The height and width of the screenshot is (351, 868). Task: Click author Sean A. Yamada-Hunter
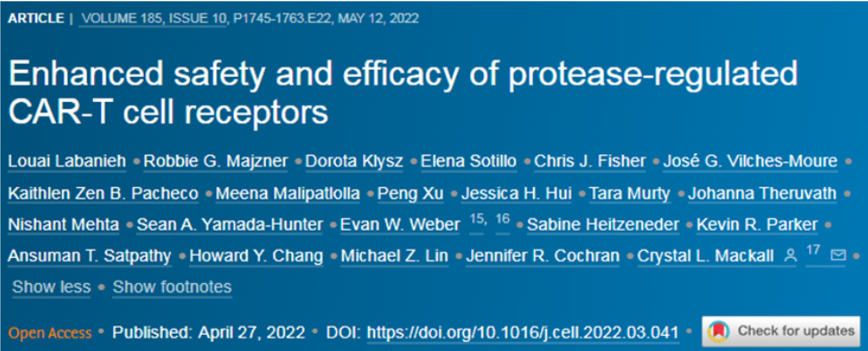[229, 225]
